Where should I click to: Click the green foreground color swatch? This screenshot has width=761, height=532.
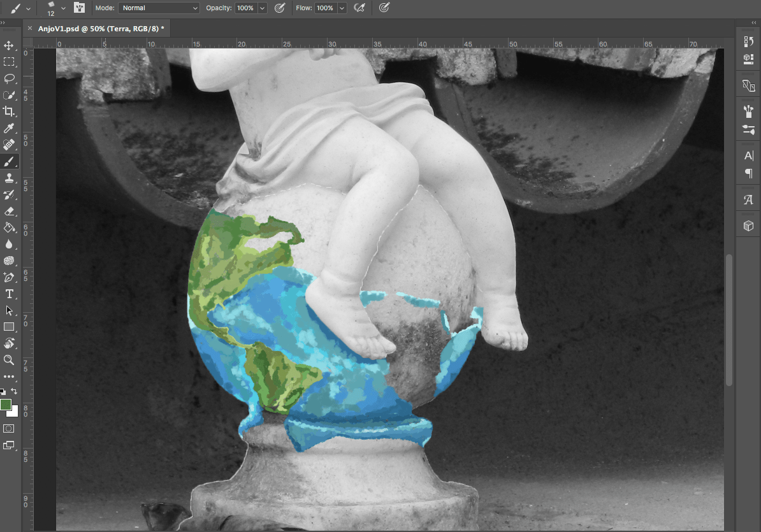tap(6, 405)
